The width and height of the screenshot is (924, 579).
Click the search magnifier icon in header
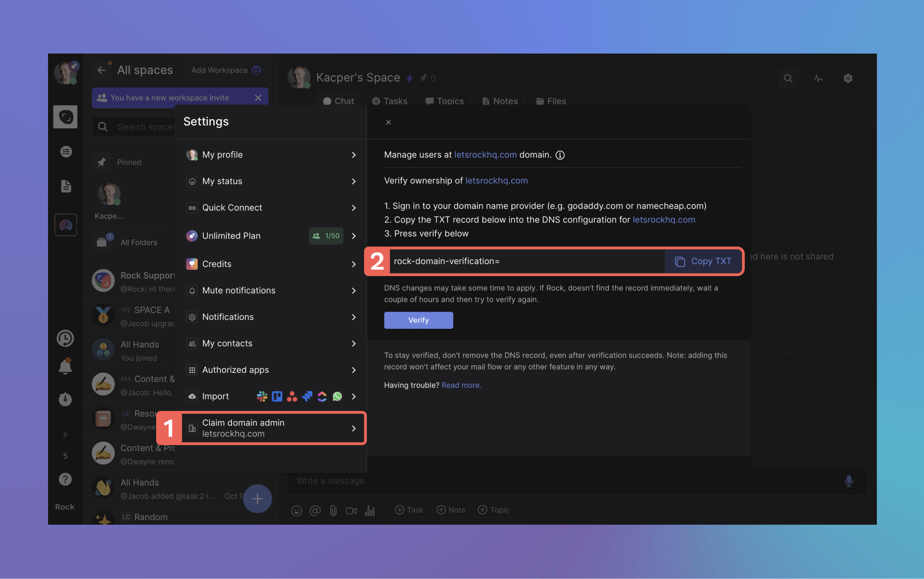(x=788, y=78)
